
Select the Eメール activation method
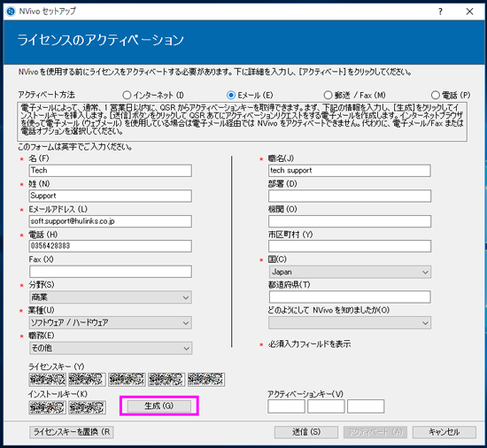pos(250,95)
